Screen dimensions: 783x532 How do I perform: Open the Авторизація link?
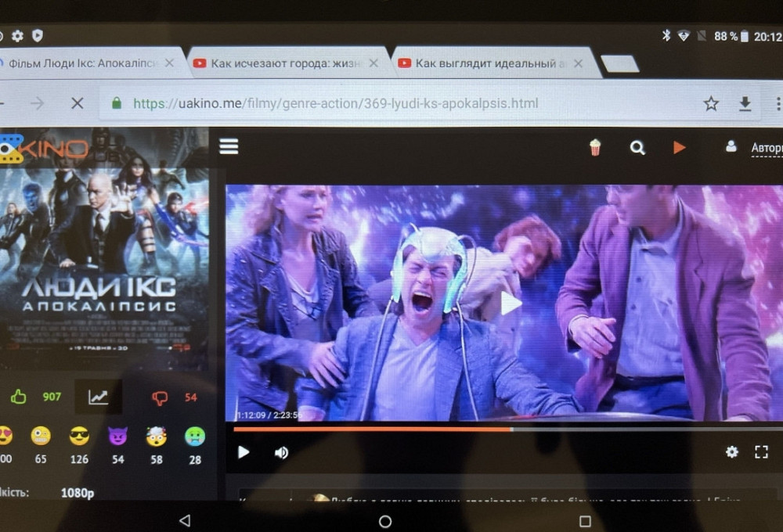768,147
